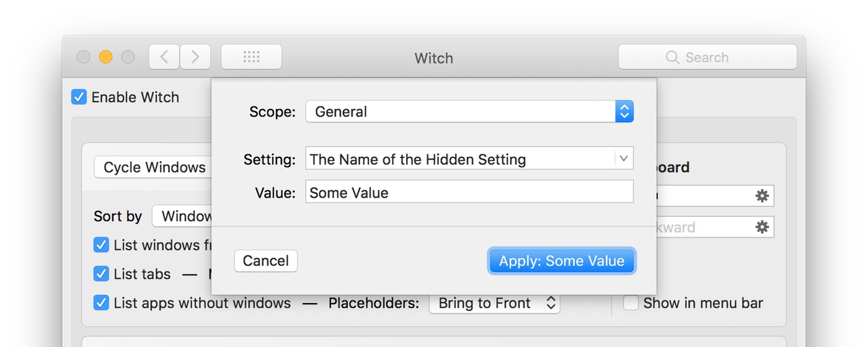
Task: Click the lower shortcut gear icon
Action: [762, 227]
